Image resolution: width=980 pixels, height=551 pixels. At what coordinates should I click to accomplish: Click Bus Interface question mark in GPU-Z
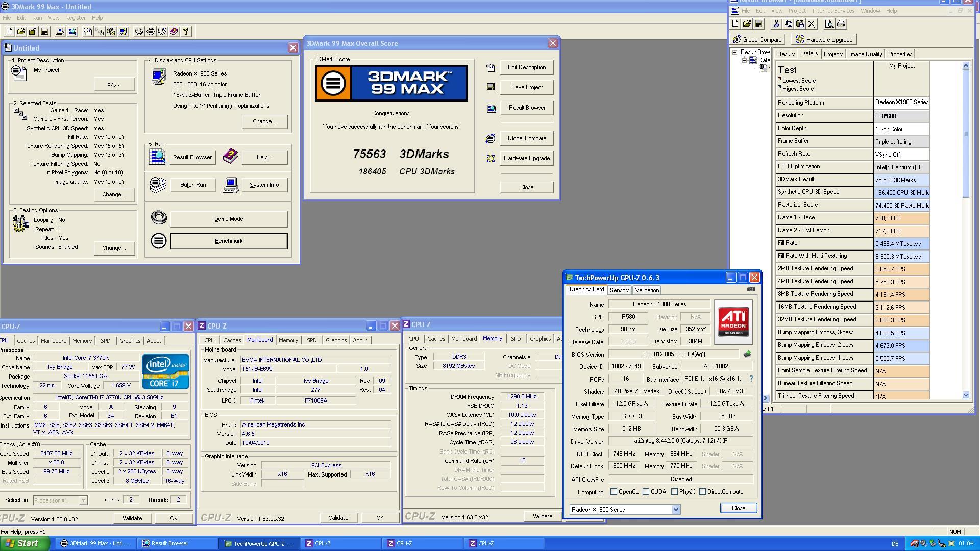(x=751, y=379)
